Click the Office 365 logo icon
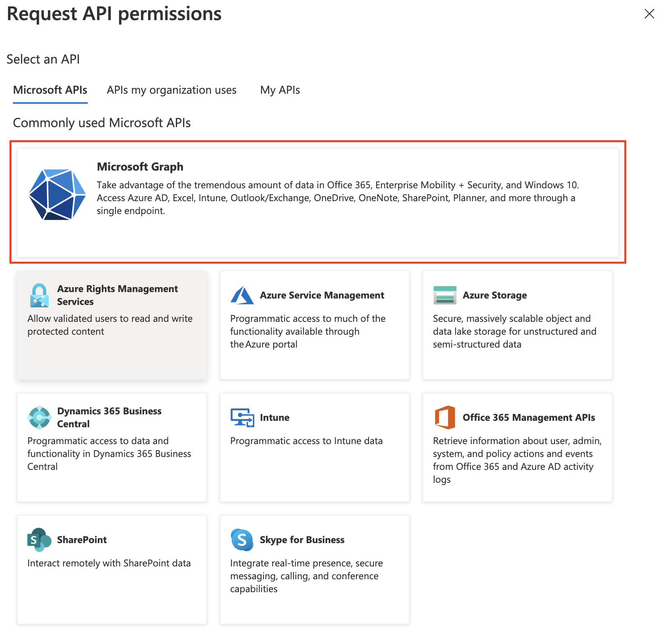 click(445, 418)
